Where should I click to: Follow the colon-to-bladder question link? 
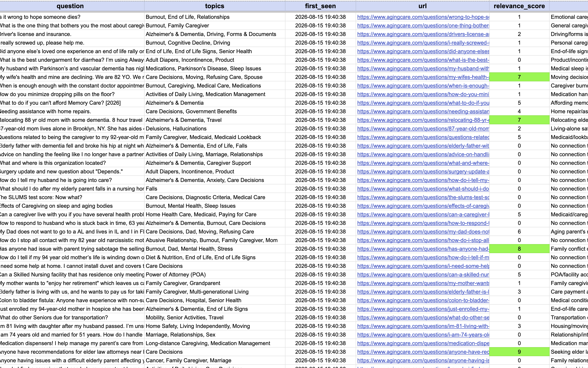pos(423,300)
